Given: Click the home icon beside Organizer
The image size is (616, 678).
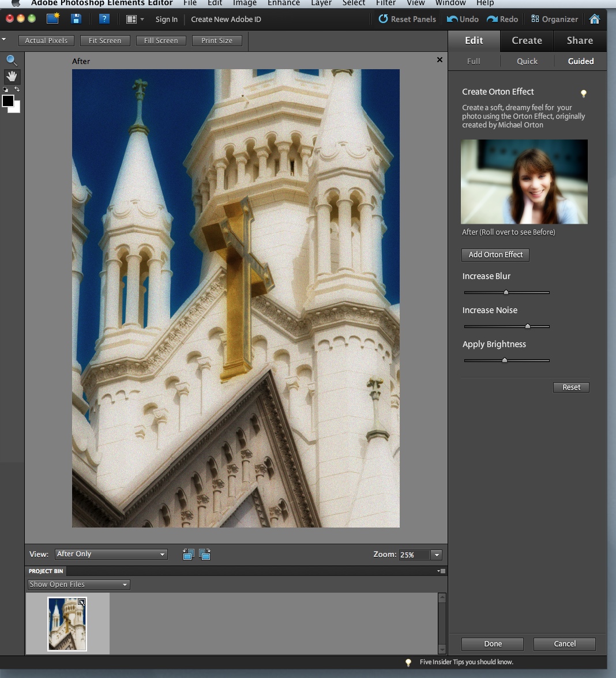Looking at the screenshot, I should coord(595,19).
